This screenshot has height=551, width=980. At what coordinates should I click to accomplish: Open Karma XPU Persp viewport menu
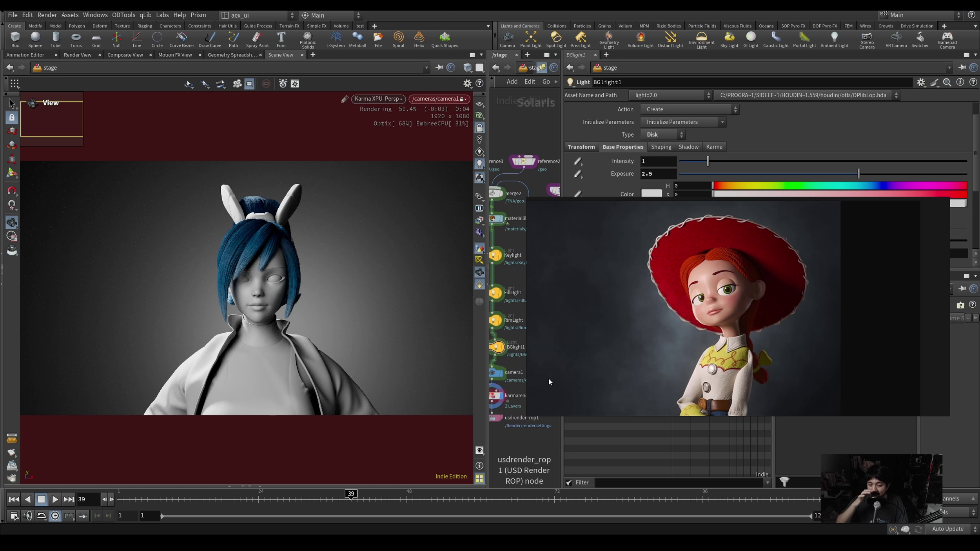[x=378, y=99]
